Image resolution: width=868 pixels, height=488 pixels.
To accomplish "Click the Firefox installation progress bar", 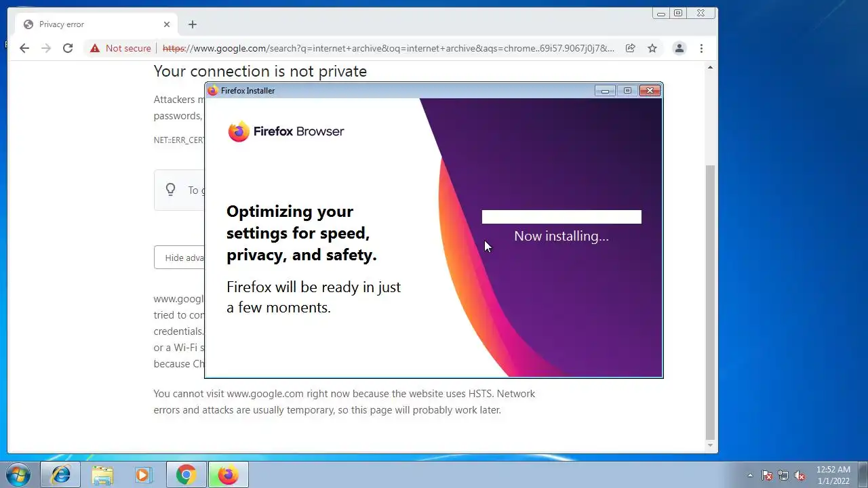I will (561, 217).
